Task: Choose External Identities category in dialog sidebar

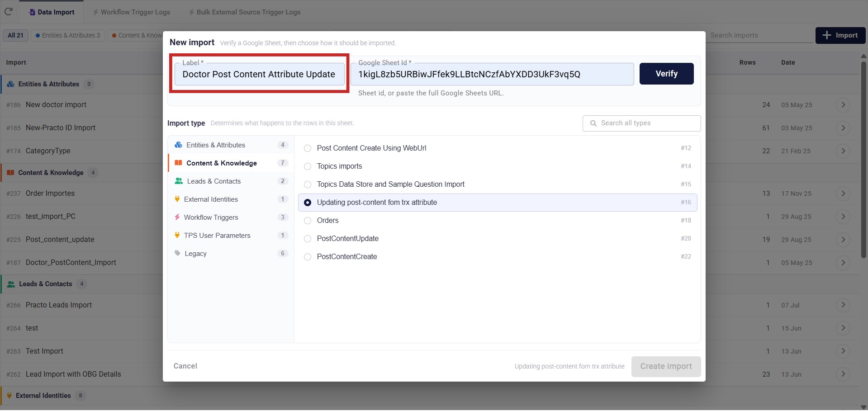Action: [231, 199]
